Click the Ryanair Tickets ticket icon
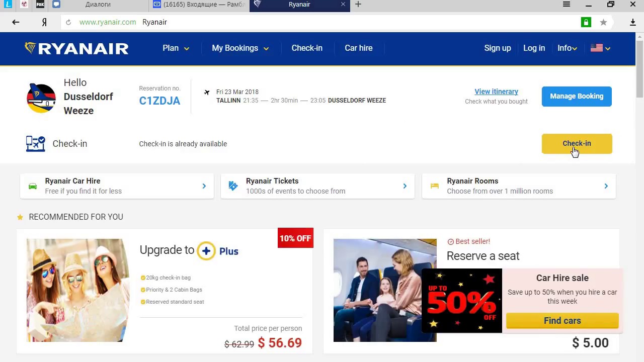Image resolution: width=644 pixels, height=362 pixels. (233, 186)
